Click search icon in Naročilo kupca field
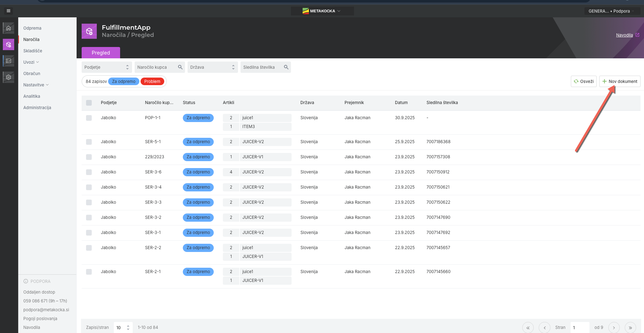Image resolution: width=644 pixels, height=333 pixels. tap(180, 67)
